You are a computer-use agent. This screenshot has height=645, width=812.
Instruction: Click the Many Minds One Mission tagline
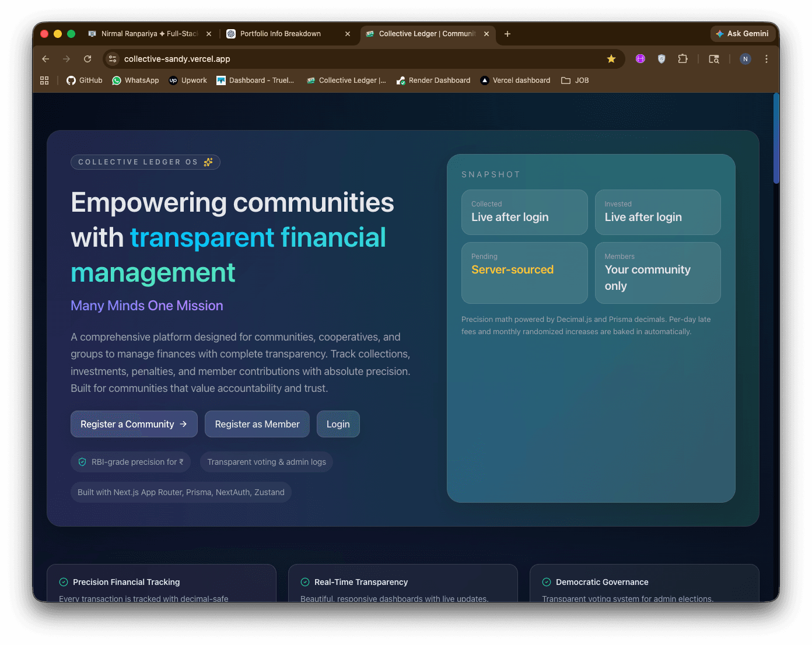click(x=147, y=306)
